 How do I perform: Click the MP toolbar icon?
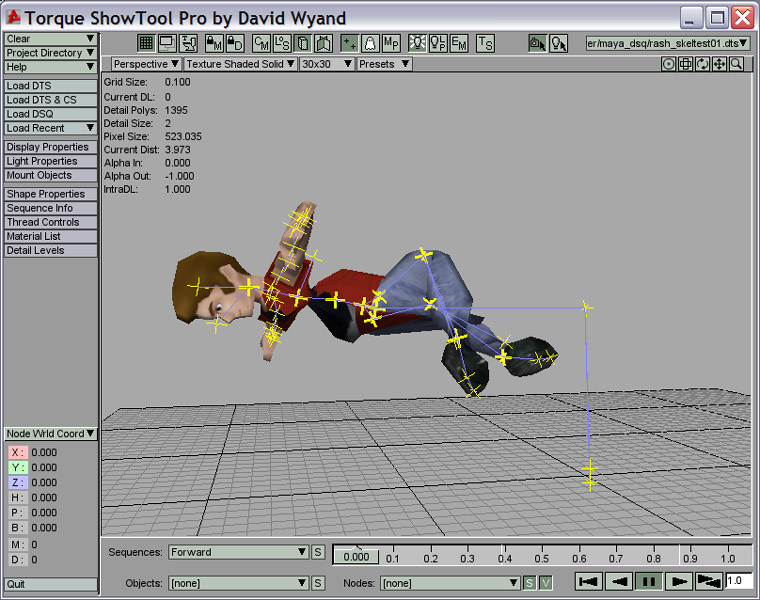point(392,43)
